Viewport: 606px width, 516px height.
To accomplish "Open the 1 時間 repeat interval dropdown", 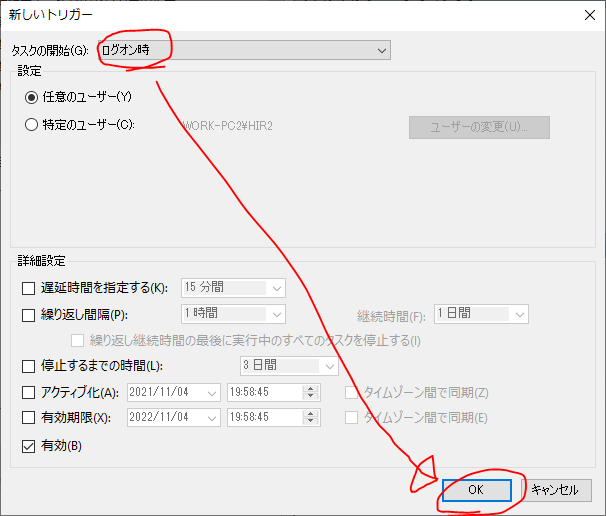I will 233,314.
